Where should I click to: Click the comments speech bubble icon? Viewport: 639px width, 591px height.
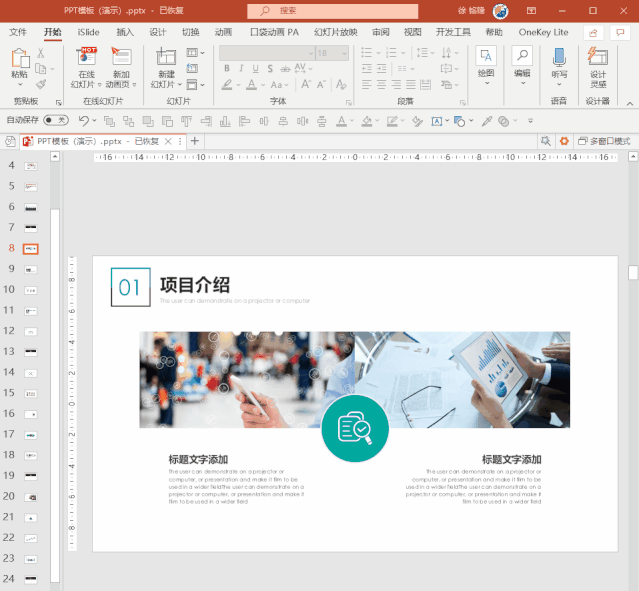click(x=620, y=33)
